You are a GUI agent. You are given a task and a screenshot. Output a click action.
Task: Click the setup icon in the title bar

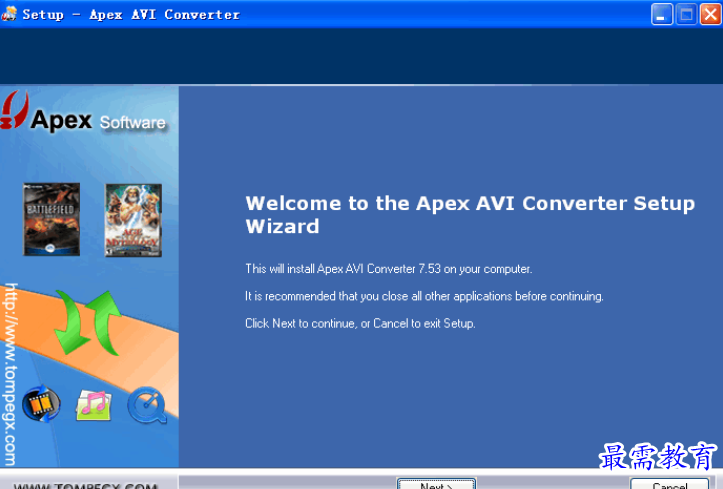9,14
